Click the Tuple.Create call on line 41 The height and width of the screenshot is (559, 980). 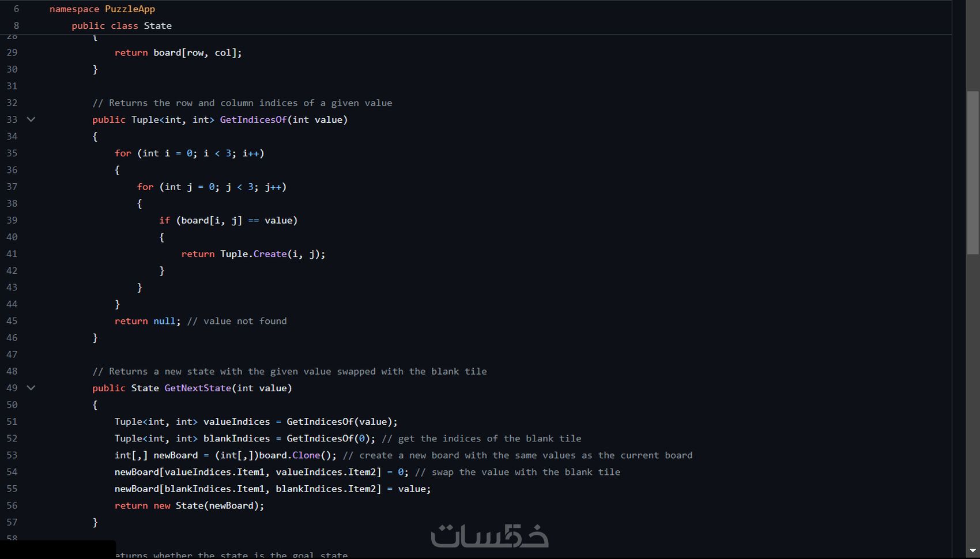tap(252, 254)
